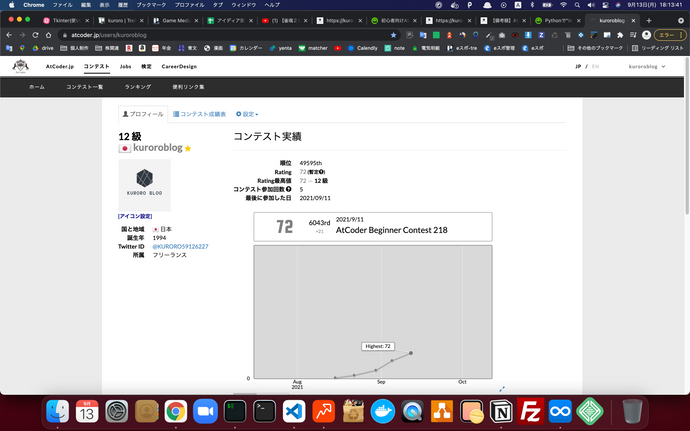This screenshot has width=690, height=431.
Task: Open the extensions puzzle piece icon
Action: click(620, 35)
